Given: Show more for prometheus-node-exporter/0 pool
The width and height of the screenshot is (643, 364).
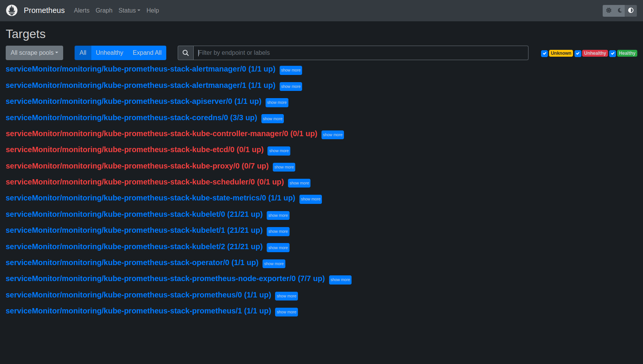Looking at the screenshot, I should coord(340,280).
